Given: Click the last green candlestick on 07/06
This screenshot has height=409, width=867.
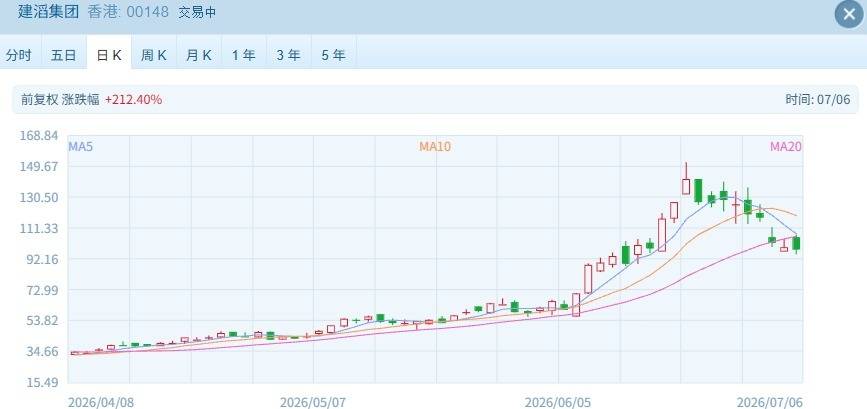Looking at the screenshot, I should pyautogui.click(x=796, y=243).
